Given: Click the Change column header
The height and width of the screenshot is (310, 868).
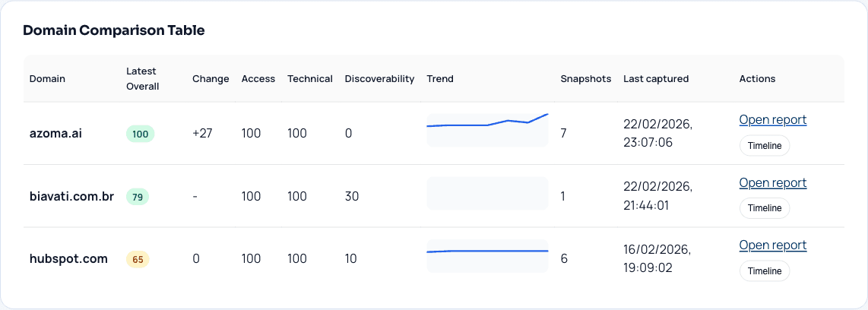Looking at the screenshot, I should [x=211, y=79].
